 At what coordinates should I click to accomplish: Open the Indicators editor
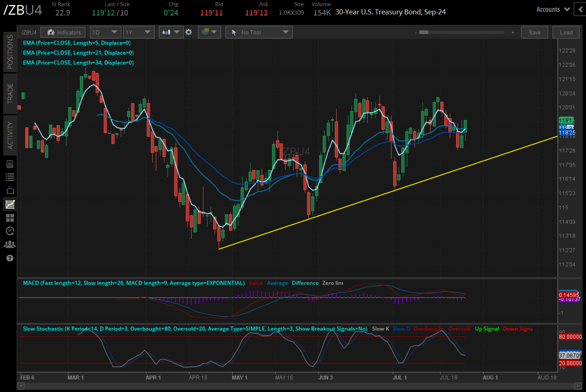click(63, 32)
